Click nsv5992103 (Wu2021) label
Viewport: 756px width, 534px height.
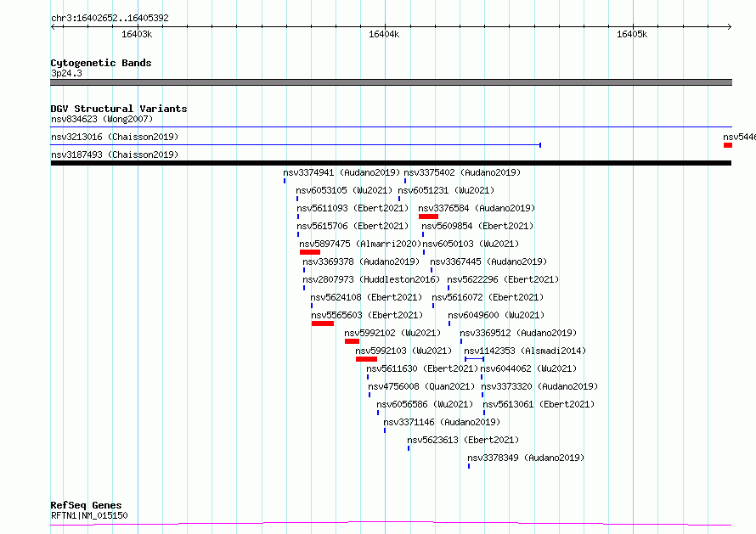coord(403,351)
